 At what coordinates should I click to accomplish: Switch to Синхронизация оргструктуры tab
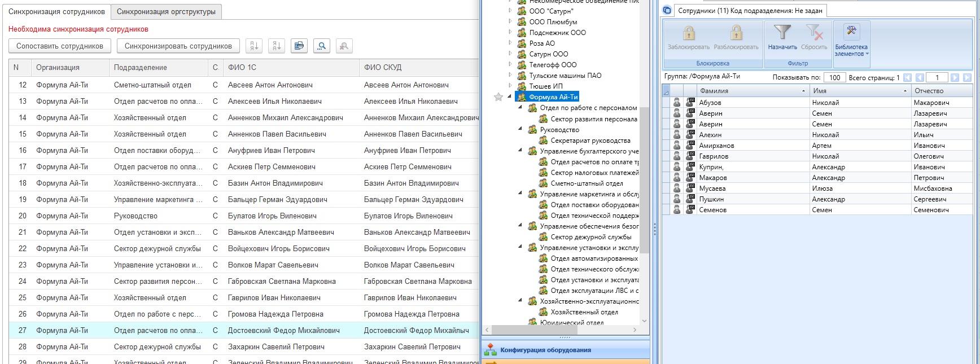click(x=166, y=11)
